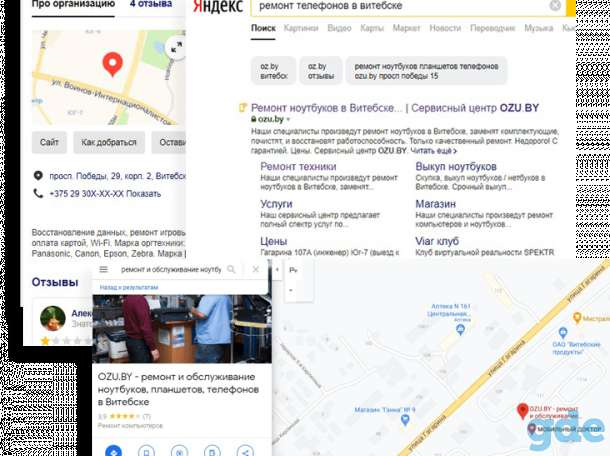Open the Ремонт техники sitelink
610x456 pixels.
pyautogui.click(x=298, y=167)
